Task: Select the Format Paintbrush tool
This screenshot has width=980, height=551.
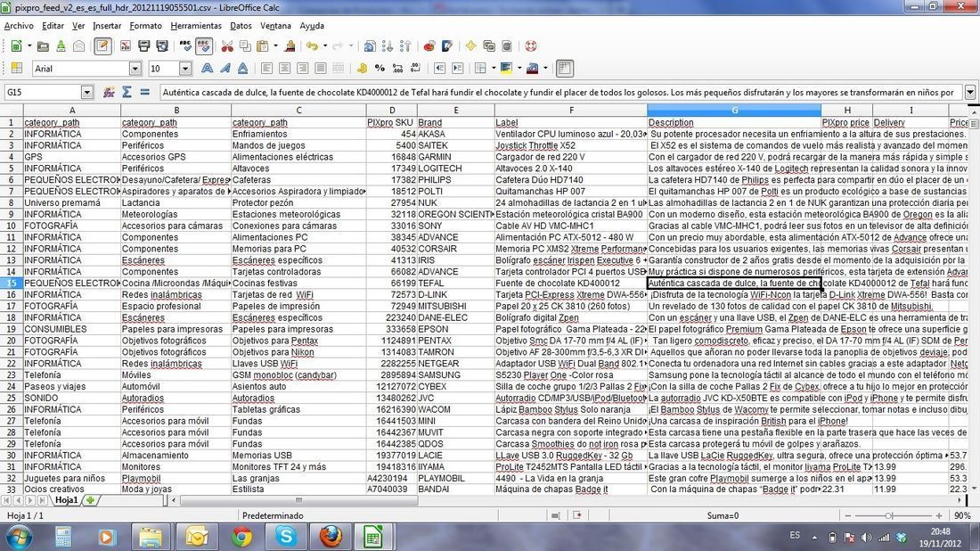Action: (290, 45)
